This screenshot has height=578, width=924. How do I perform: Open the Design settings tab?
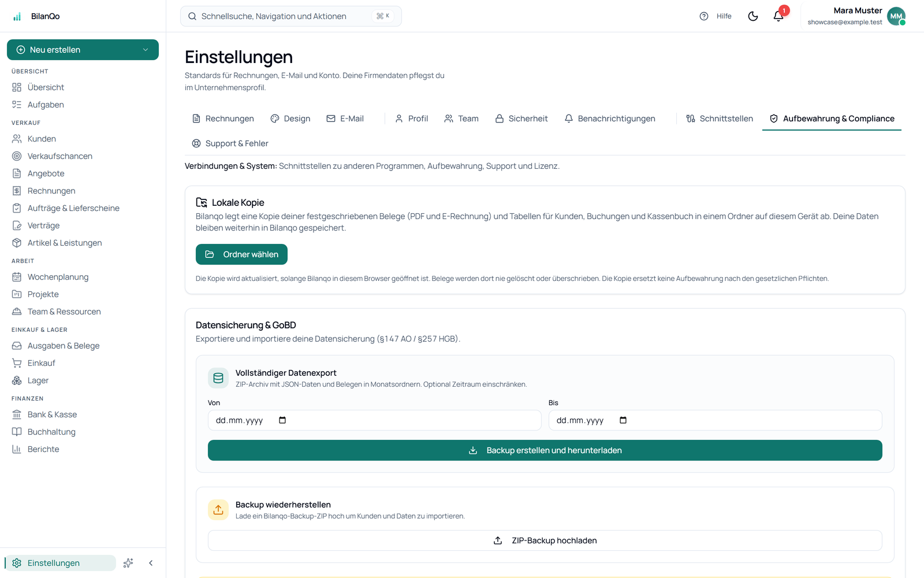tap(290, 118)
